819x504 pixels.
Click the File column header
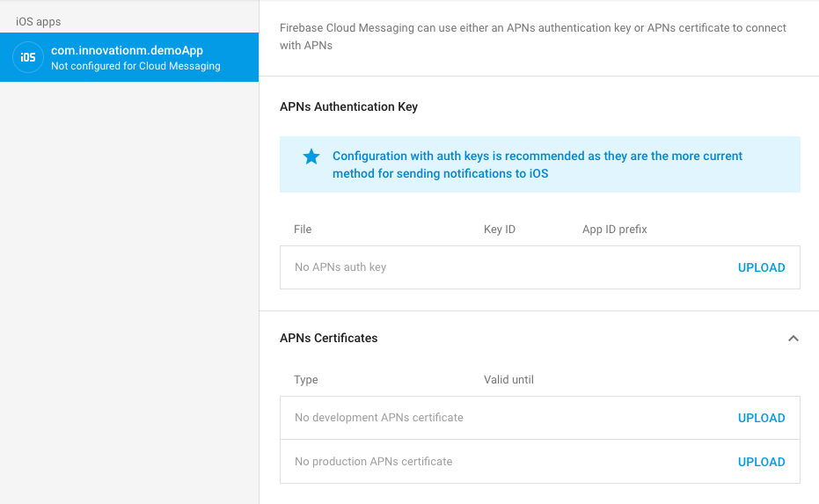coord(303,230)
